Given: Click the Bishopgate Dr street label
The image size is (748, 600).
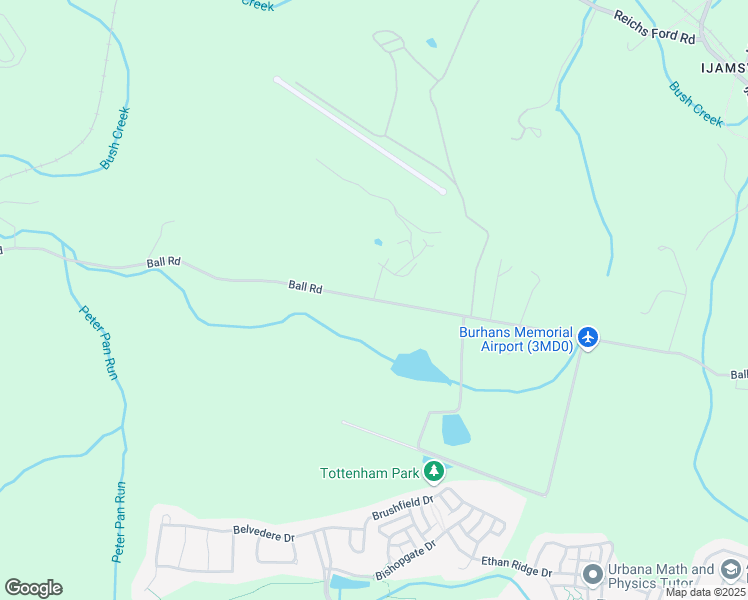Looking at the screenshot, I should tap(405, 560).
